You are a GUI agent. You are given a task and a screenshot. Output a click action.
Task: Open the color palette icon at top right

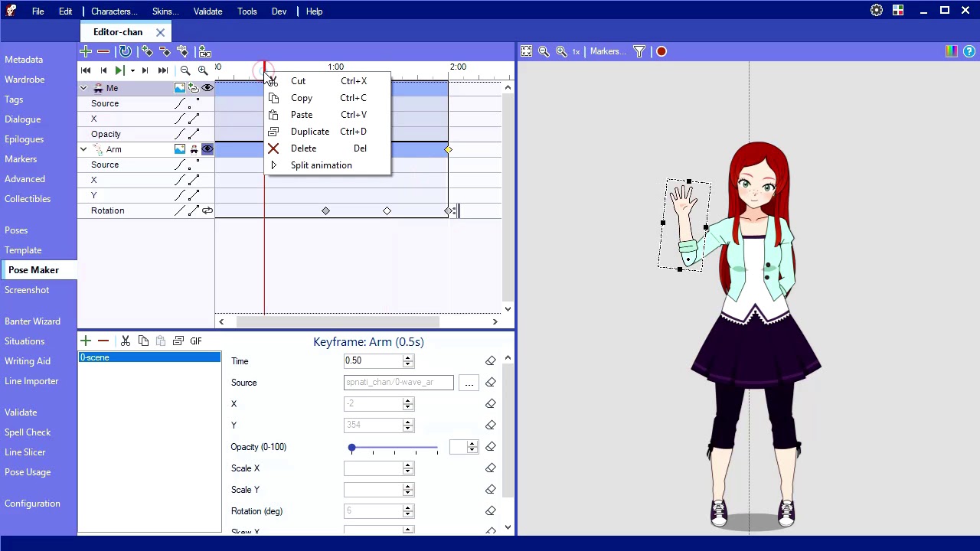(951, 51)
